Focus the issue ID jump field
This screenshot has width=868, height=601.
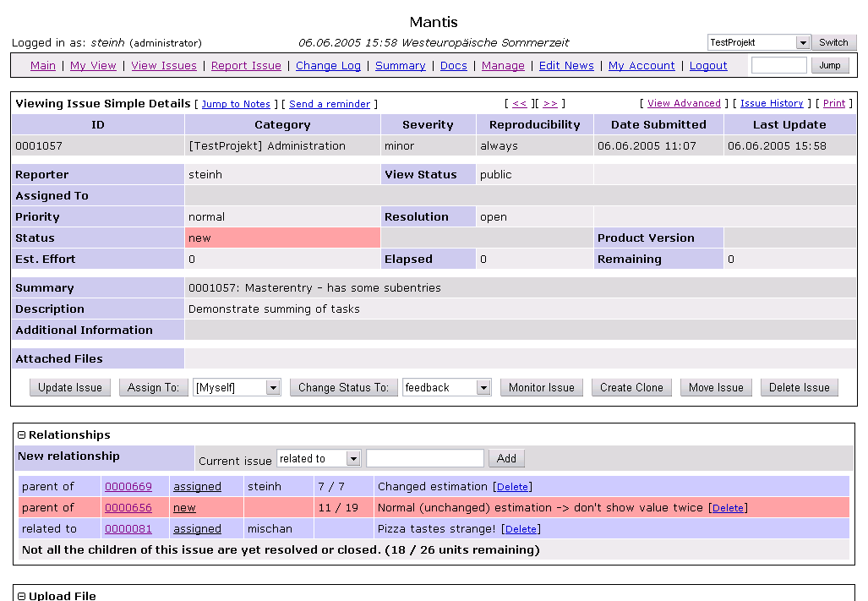(x=778, y=65)
